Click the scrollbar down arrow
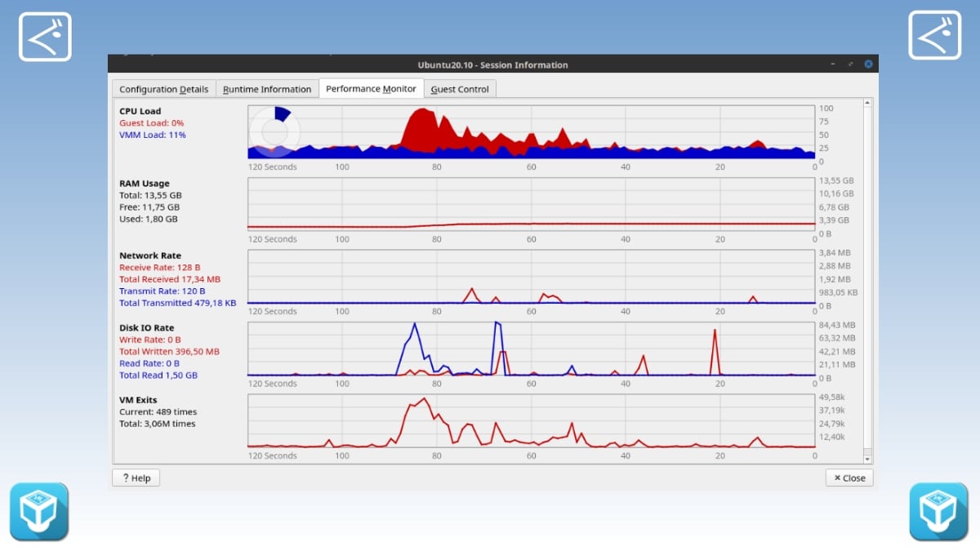This screenshot has width=980, height=551. click(x=867, y=460)
